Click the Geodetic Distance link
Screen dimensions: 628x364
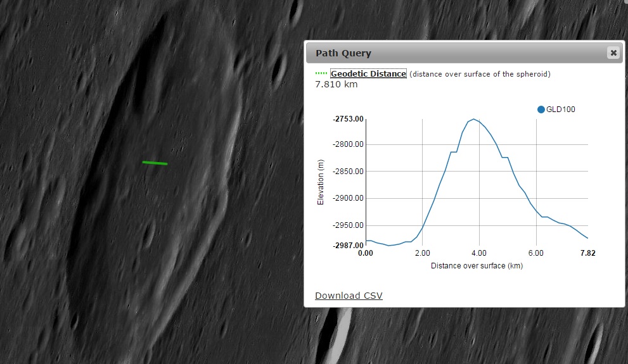368,74
